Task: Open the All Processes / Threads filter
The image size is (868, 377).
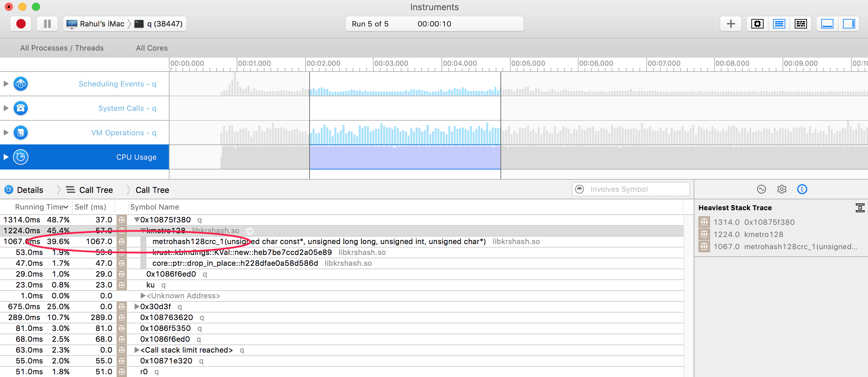Action: point(62,48)
